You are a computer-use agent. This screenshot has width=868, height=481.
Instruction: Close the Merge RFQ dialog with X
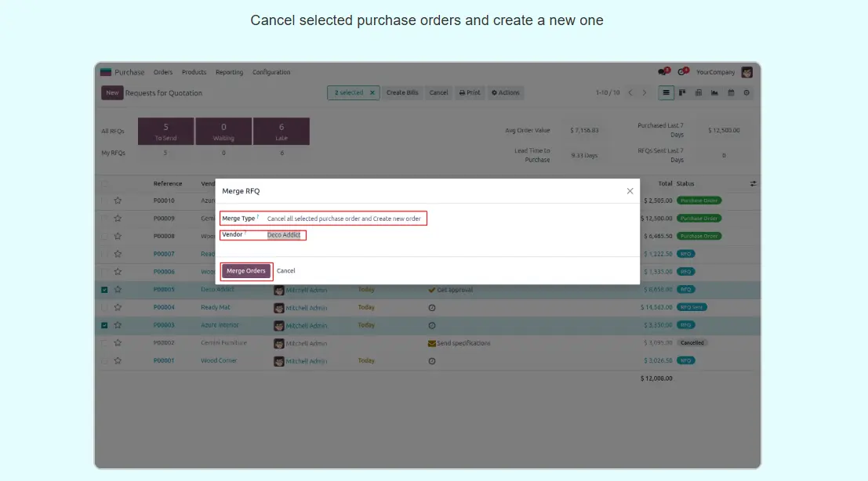pos(630,191)
